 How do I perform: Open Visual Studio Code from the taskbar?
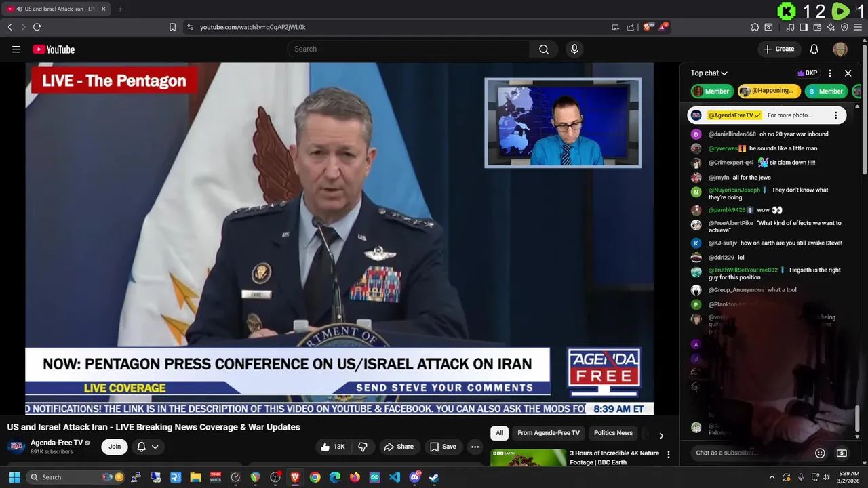[395, 477]
